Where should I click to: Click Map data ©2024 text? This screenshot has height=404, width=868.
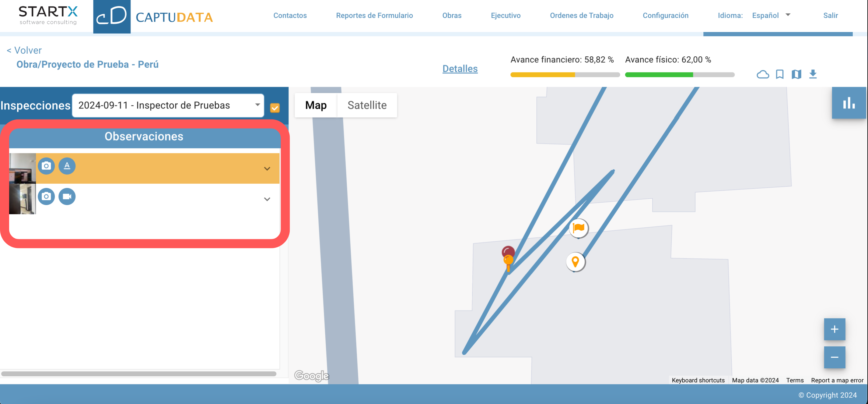coord(755,380)
